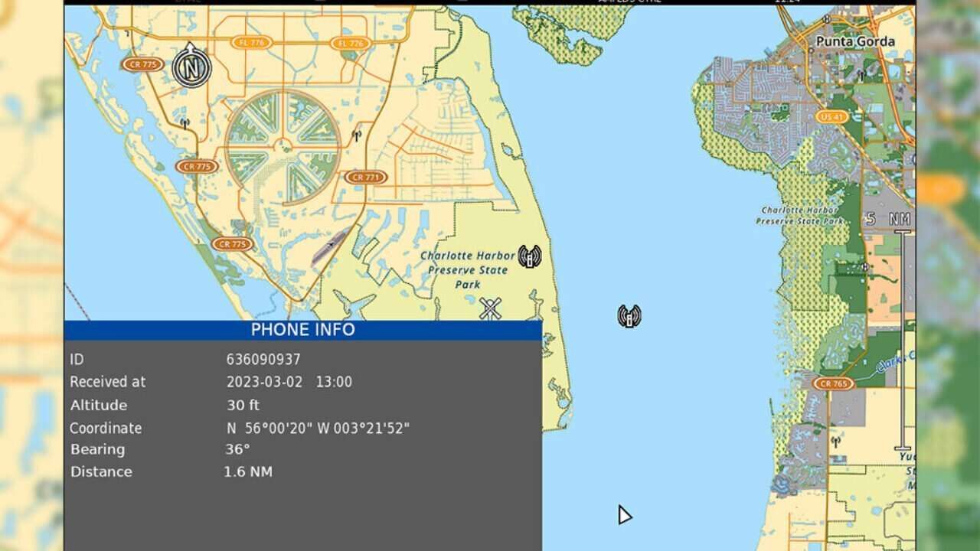980x551 pixels.
Task: Click the Distance value 1.6 NM
Action: [247, 472]
